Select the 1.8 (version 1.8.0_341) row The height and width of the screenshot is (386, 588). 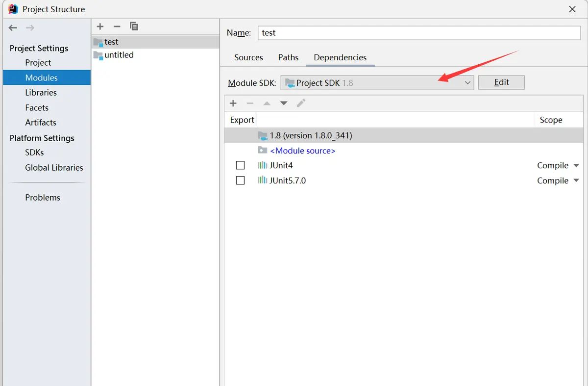click(x=404, y=135)
